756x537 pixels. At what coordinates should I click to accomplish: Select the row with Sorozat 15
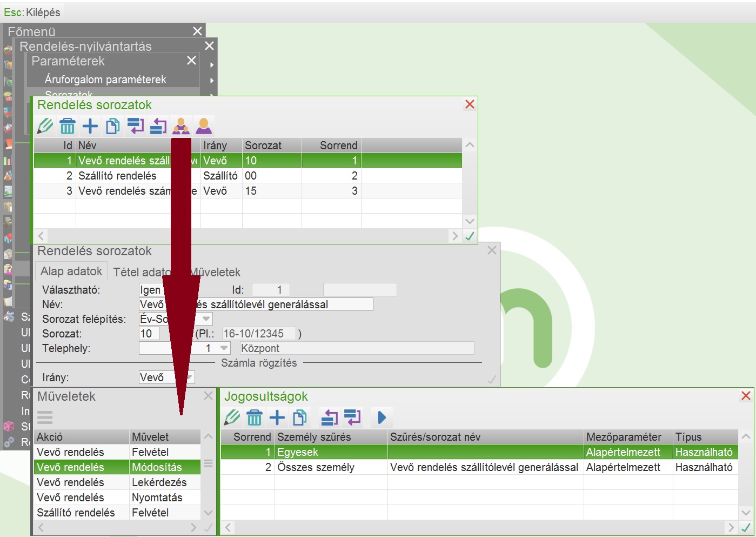coord(248,191)
